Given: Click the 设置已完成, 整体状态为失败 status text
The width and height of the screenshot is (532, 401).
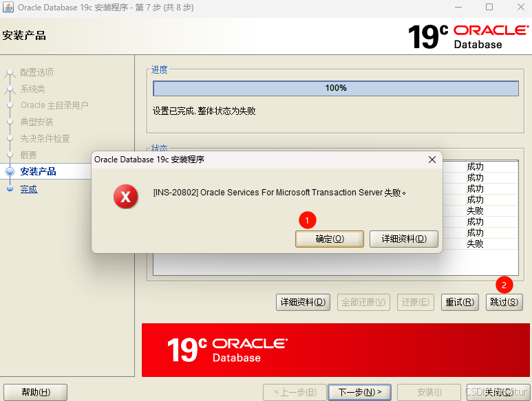Looking at the screenshot, I should 204,111.
